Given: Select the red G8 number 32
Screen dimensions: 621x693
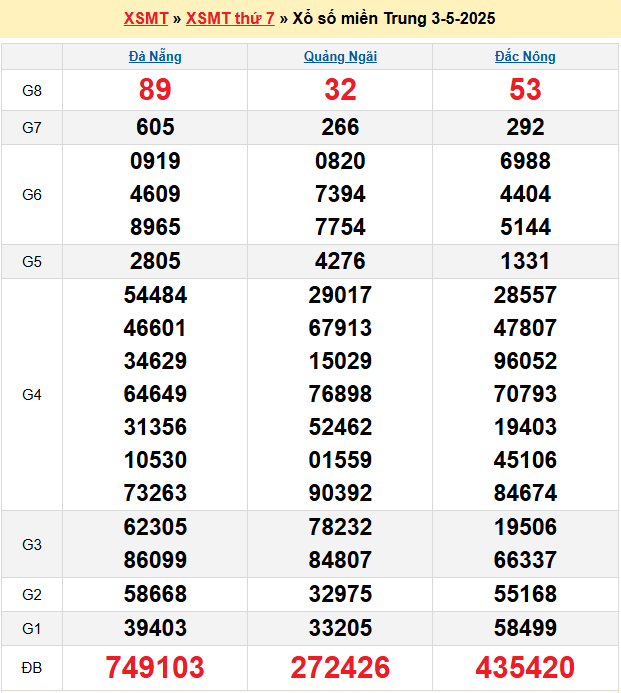Looking at the screenshot, I should 340,90.
